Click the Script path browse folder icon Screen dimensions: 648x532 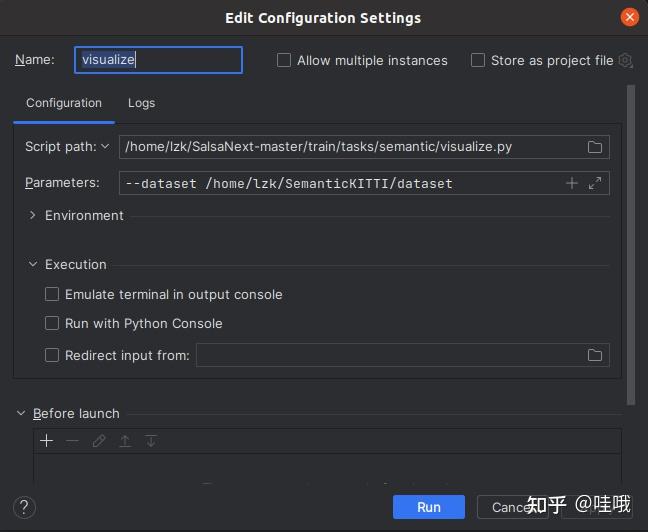click(x=595, y=147)
